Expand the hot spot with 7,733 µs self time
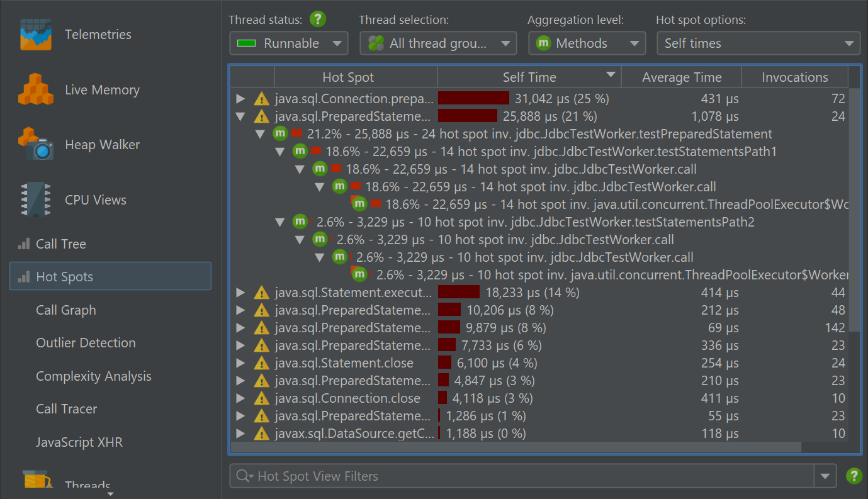 [x=240, y=345]
